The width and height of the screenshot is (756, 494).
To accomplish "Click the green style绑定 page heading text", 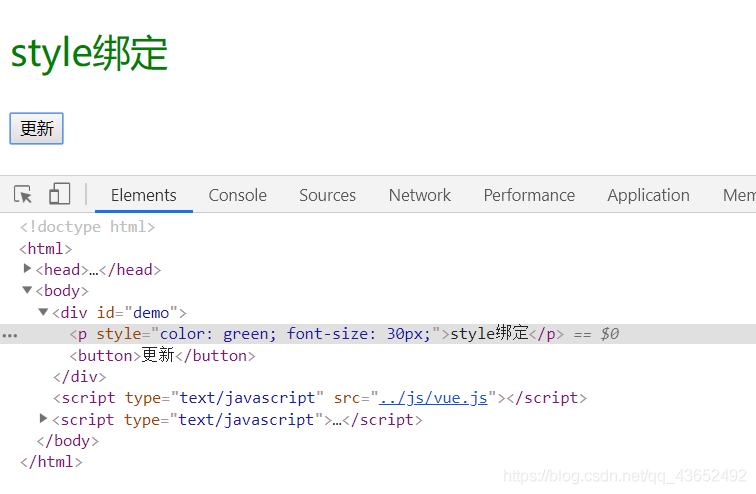I will (89, 53).
